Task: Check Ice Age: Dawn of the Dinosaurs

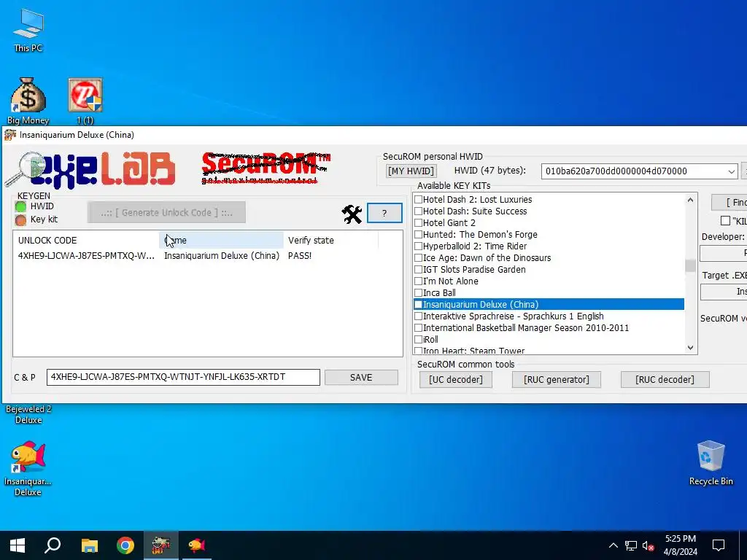Action: [x=418, y=257]
